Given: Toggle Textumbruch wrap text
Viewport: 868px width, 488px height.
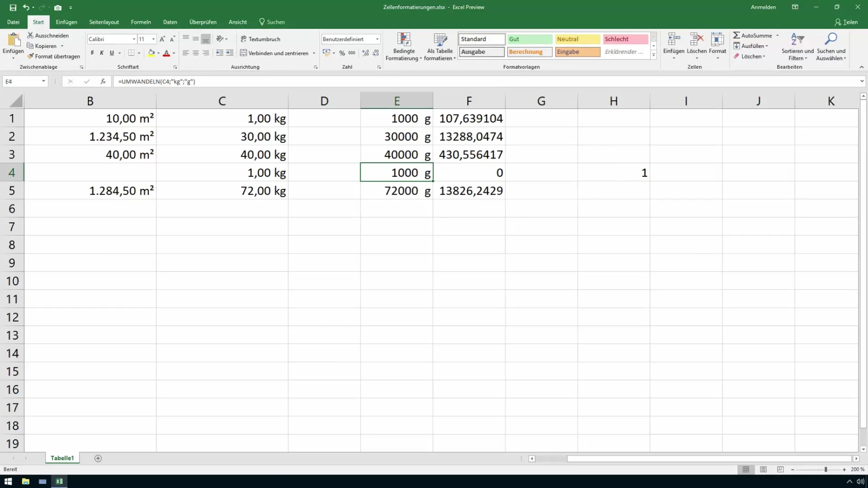Looking at the screenshot, I should click(x=260, y=39).
